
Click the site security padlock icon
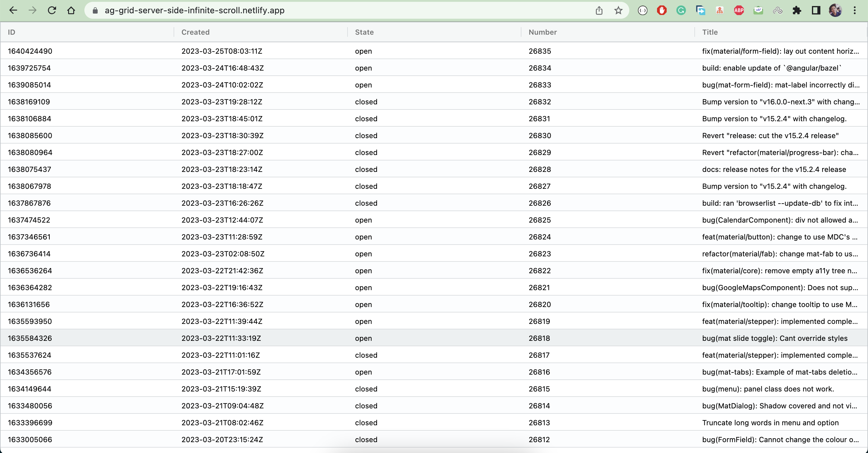point(95,10)
